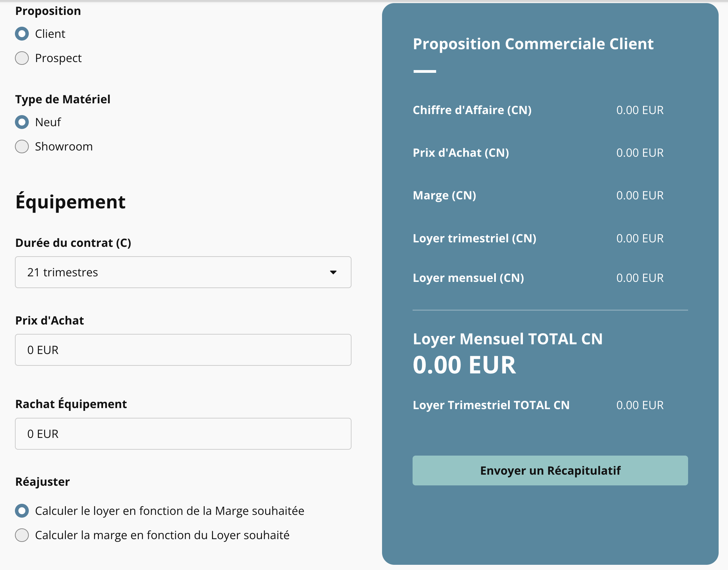Screen dimensions: 728x570
Task: Click the Proposition Commerciale Client heading
Action: pyautogui.click(x=533, y=44)
